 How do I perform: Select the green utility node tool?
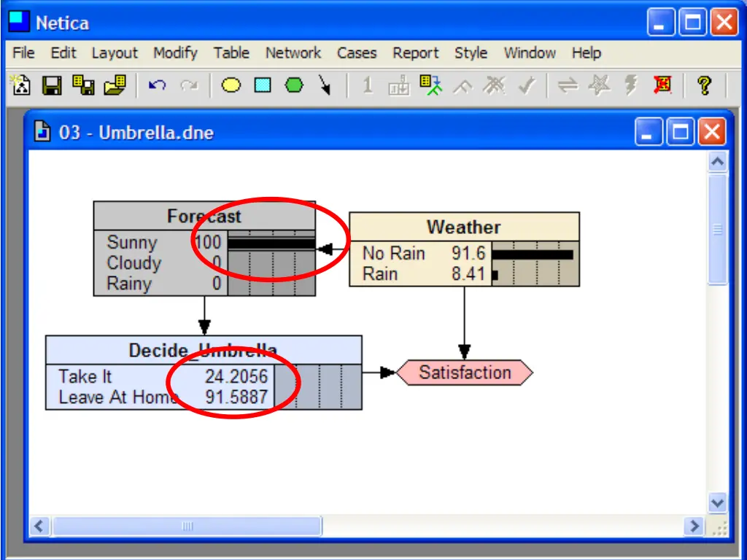point(294,86)
